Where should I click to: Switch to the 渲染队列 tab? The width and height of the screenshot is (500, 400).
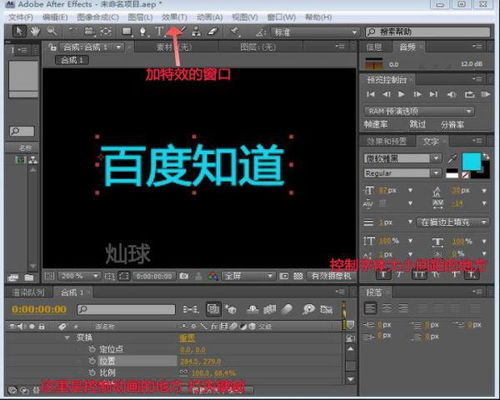(x=28, y=292)
